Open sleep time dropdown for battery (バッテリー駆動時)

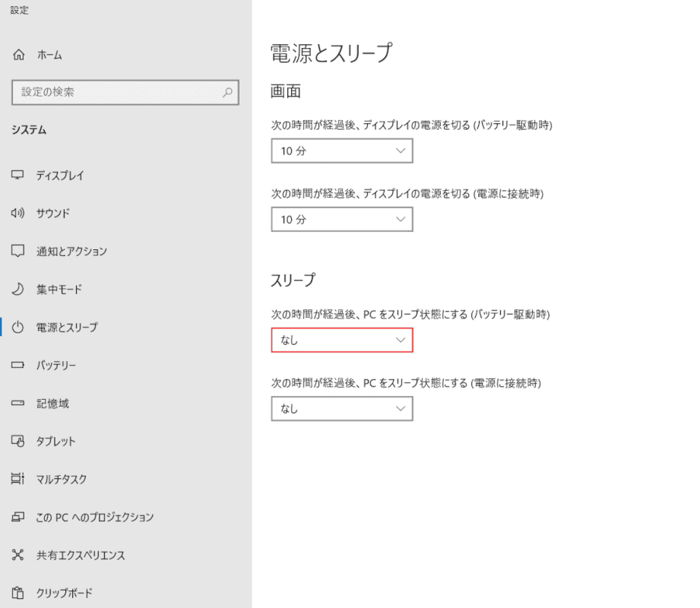[x=342, y=340]
